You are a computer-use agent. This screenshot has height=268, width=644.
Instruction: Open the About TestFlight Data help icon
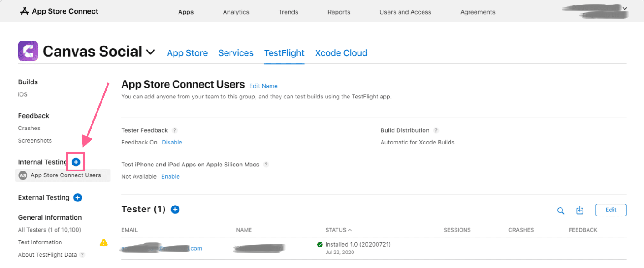click(82, 254)
